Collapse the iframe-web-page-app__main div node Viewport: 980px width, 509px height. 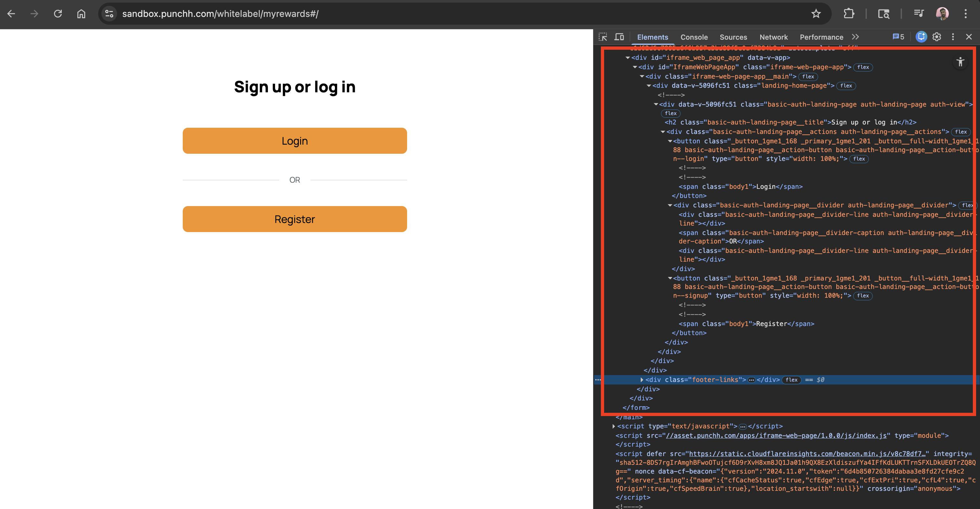[x=642, y=76]
